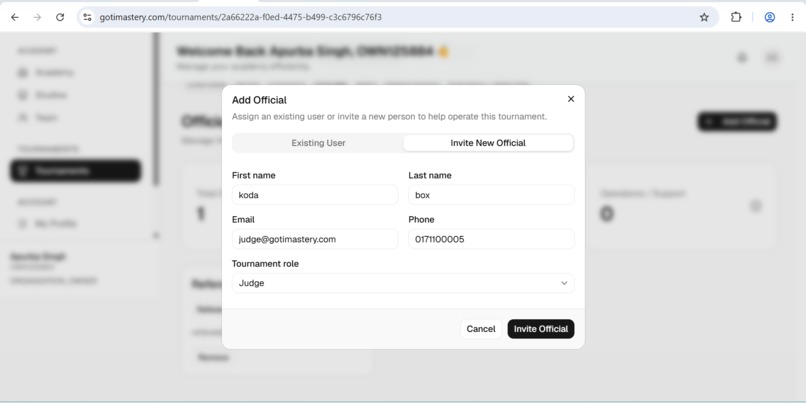Screen dimensions: 806x403
Task: Click the Tournament role label text
Action: (x=265, y=264)
